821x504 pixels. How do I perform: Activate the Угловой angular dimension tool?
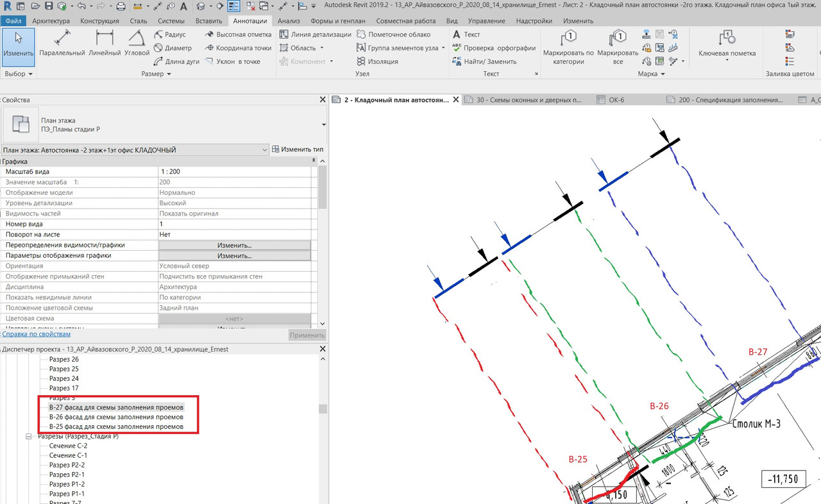(137, 44)
